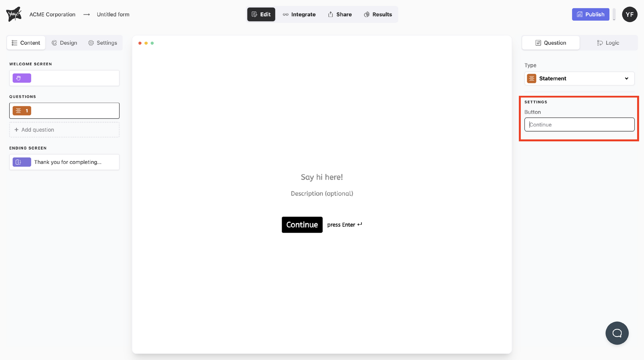
Task: Switch to the Design tab
Action: pos(64,43)
